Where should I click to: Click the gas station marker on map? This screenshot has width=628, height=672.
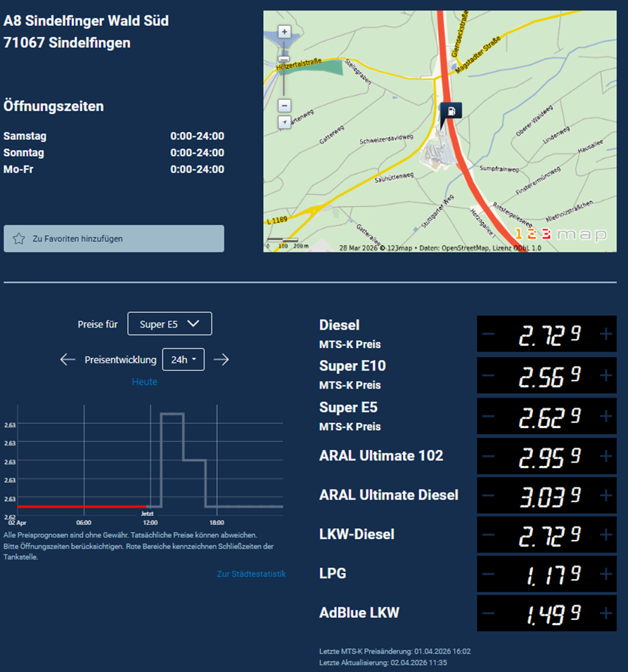tap(451, 111)
